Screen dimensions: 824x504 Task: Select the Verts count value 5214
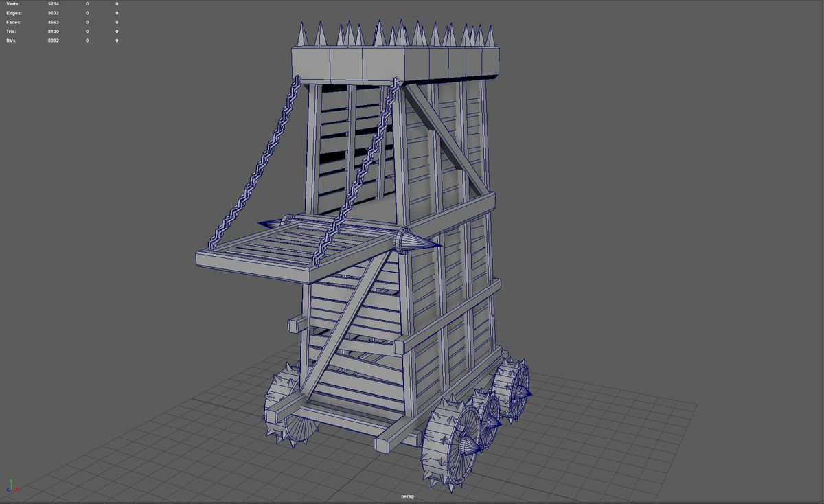click(x=53, y=4)
